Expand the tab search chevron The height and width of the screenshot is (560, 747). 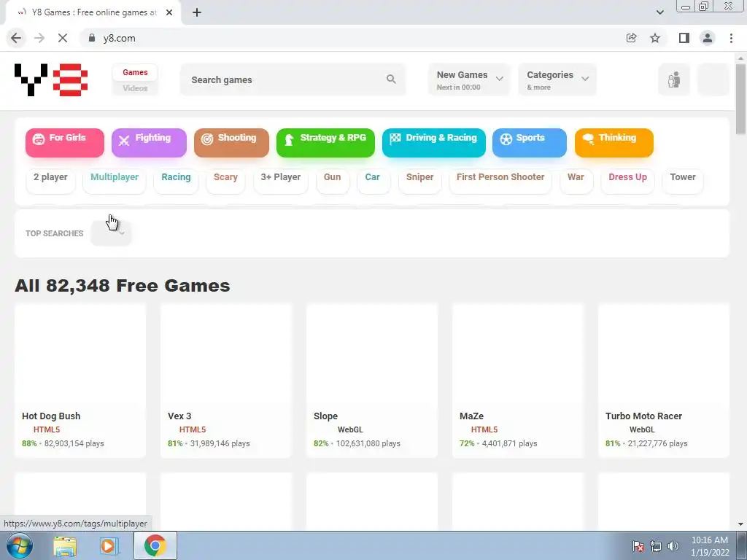659,12
